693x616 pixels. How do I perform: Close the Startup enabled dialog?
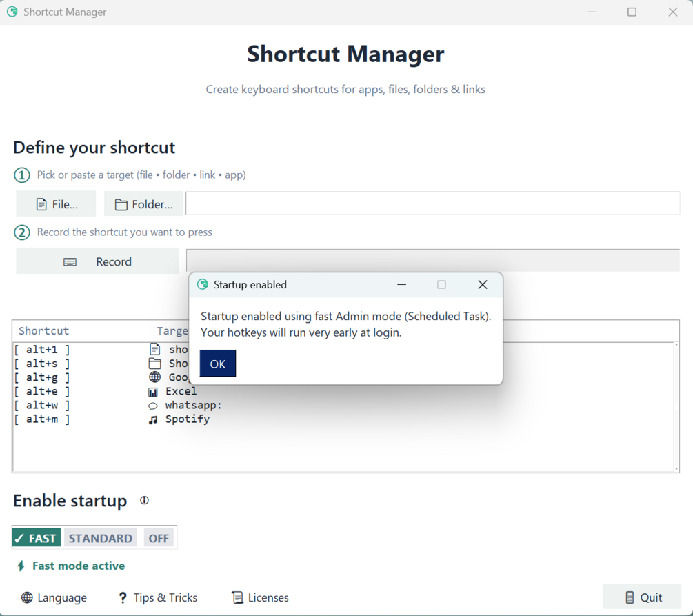[483, 285]
